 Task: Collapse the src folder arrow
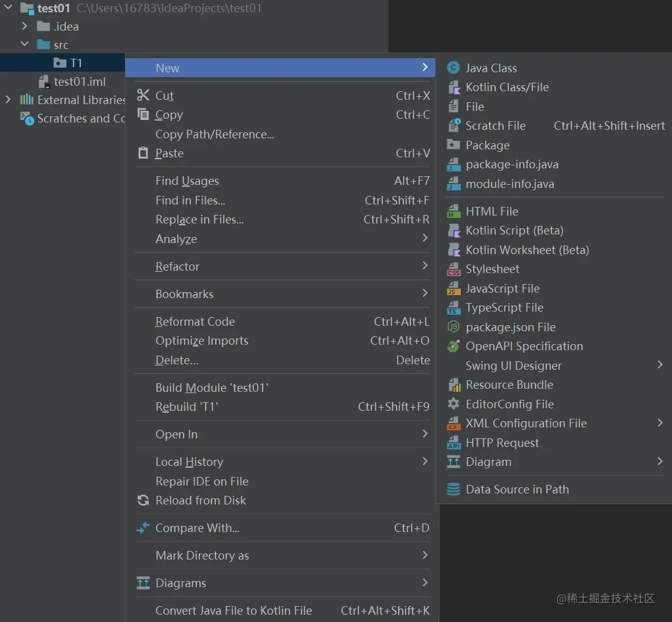[x=24, y=44]
